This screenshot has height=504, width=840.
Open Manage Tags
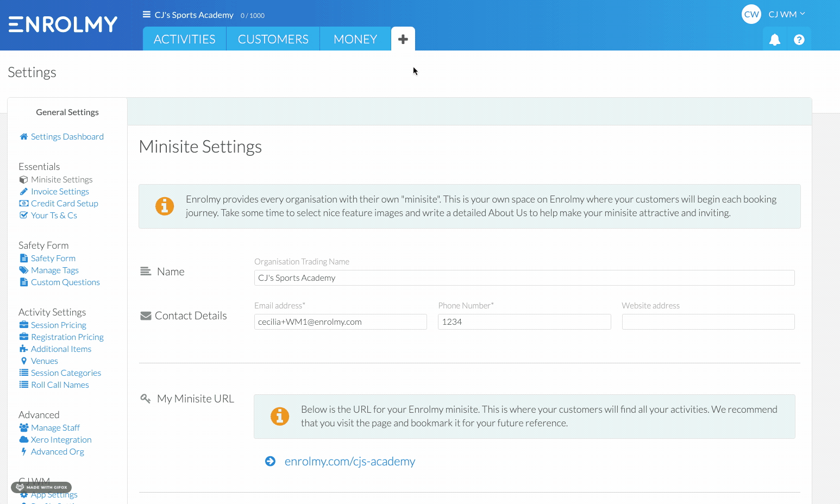pos(55,270)
